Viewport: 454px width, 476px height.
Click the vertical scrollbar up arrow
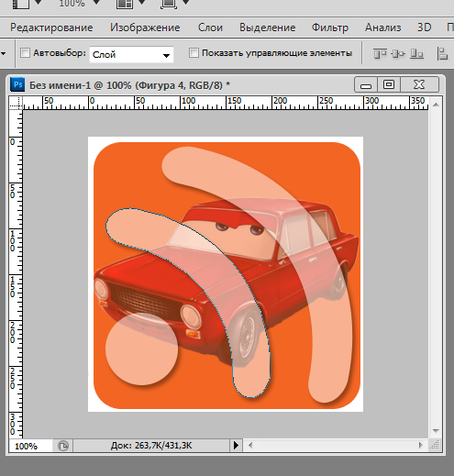click(x=436, y=105)
